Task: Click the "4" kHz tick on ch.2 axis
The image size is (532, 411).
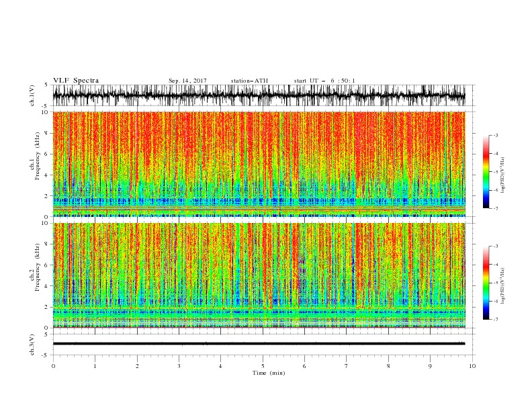Action: pyautogui.click(x=46, y=286)
